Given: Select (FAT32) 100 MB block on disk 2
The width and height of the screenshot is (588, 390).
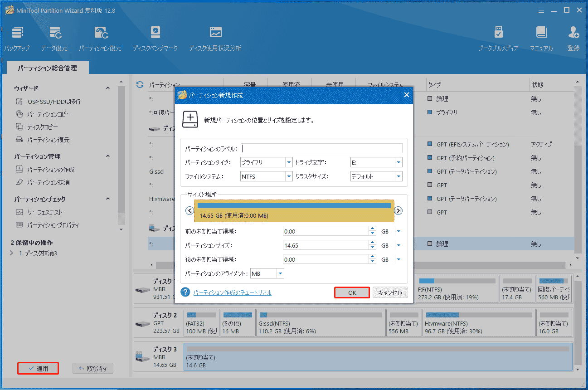Looking at the screenshot, I should (x=202, y=322).
